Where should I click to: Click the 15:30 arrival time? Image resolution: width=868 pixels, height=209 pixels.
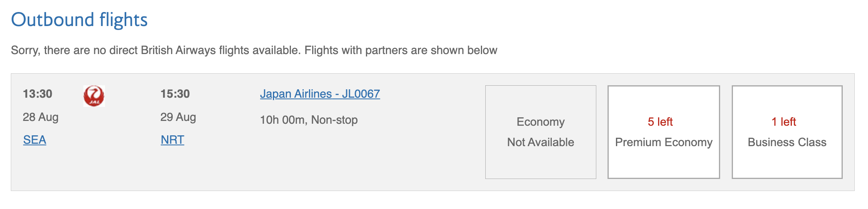[175, 94]
